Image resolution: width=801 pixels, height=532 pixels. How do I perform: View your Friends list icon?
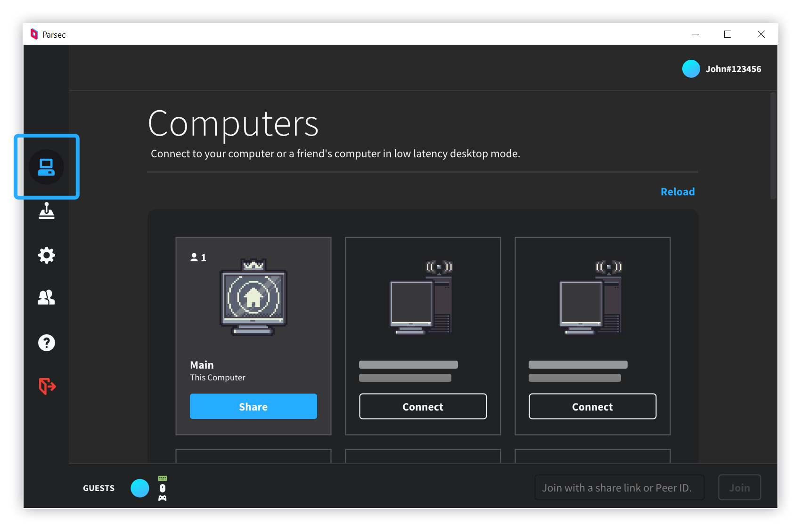tap(46, 297)
